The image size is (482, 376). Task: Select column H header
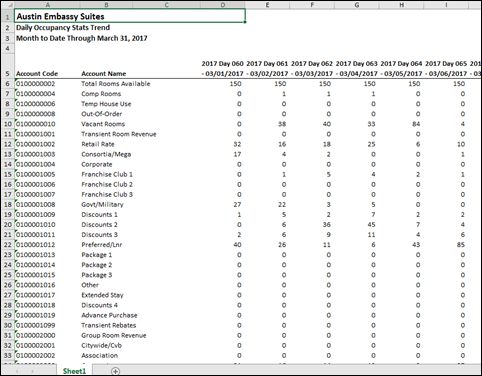click(401, 5)
